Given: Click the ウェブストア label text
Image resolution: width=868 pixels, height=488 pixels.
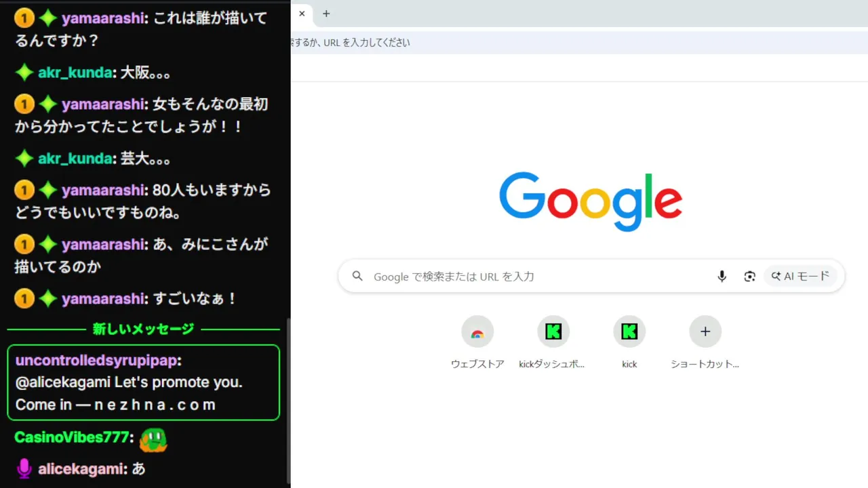Looking at the screenshot, I should (x=477, y=364).
